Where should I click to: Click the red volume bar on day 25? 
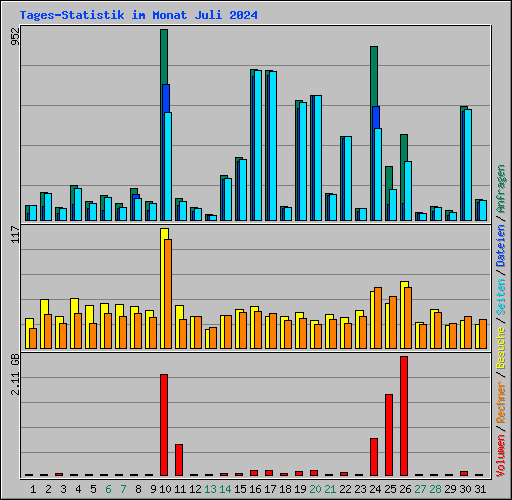pyautogui.click(x=389, y=435)
